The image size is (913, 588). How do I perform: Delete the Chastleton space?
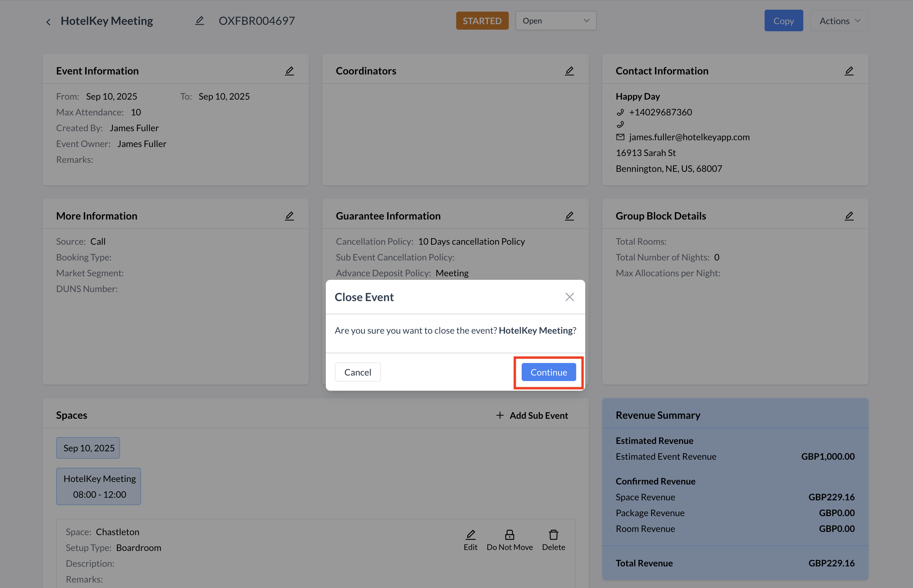[x=553, y=540]
